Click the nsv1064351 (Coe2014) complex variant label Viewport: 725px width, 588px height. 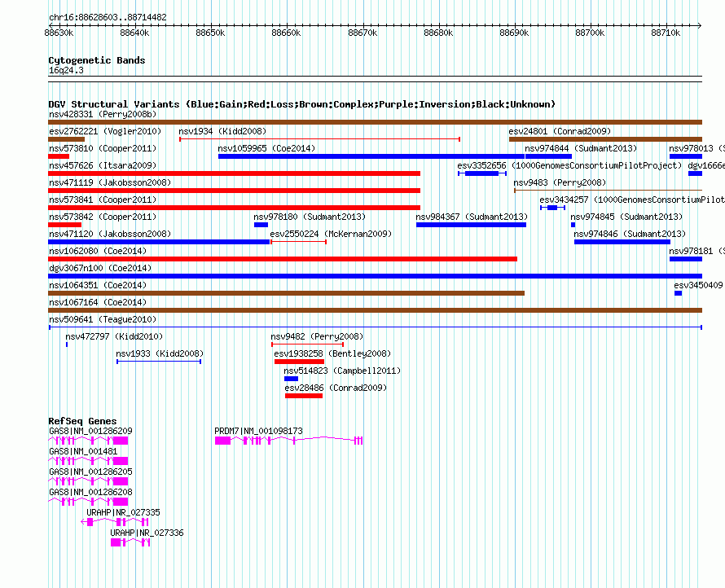(98, 285)
